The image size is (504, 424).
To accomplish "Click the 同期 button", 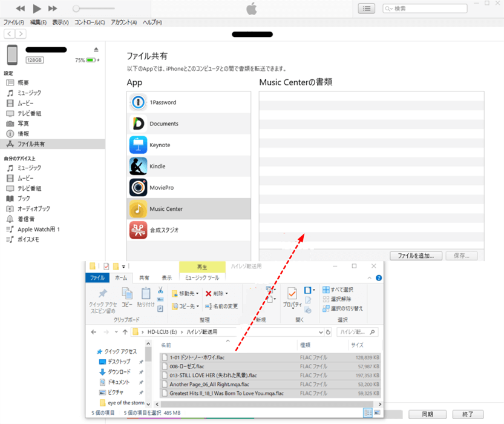I will tap(428, 414).
